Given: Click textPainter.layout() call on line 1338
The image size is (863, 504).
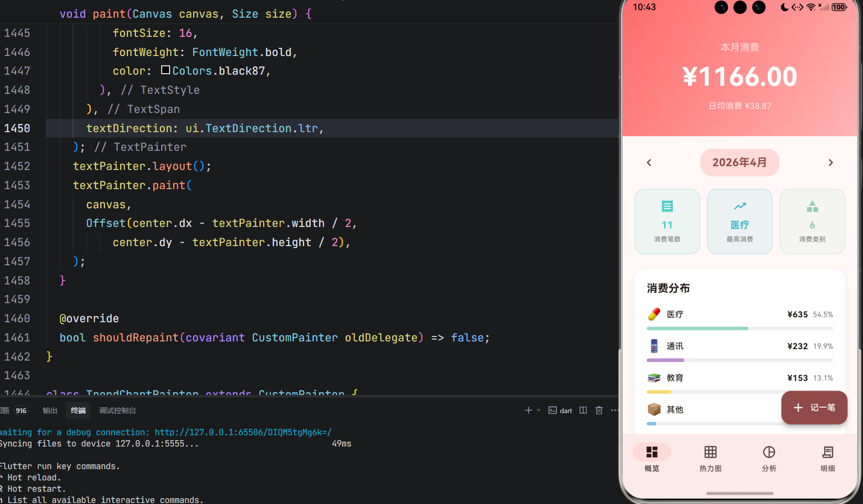Looking at the screenshot, I should click(142, 166).
